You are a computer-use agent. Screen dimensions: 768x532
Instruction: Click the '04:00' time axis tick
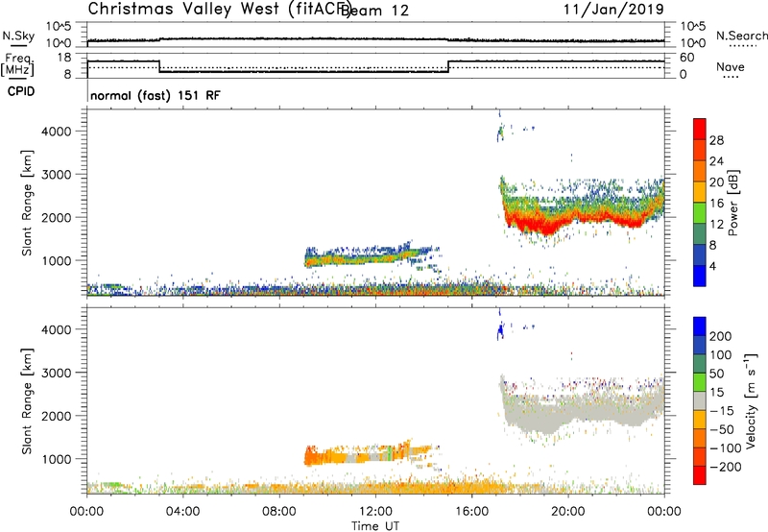[x=183, y=512]
